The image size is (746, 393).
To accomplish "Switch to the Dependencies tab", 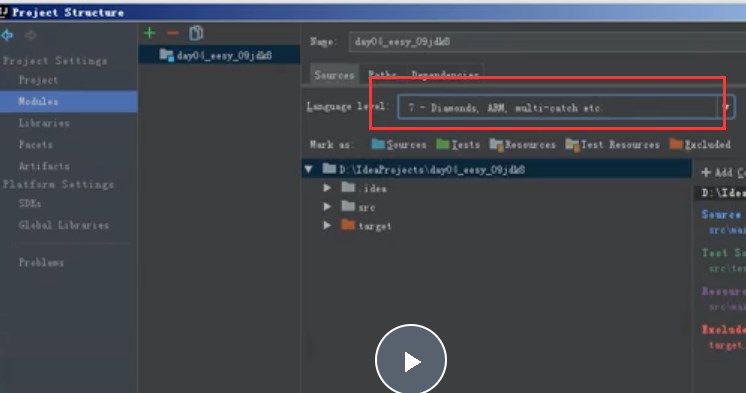I will coord(445,75).
